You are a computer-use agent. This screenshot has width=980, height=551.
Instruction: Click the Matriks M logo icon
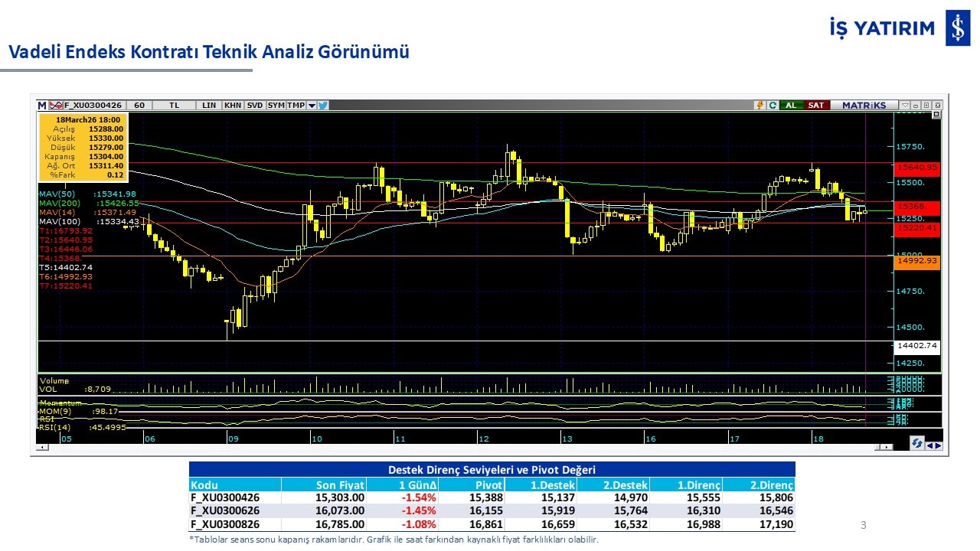(42, 106)
